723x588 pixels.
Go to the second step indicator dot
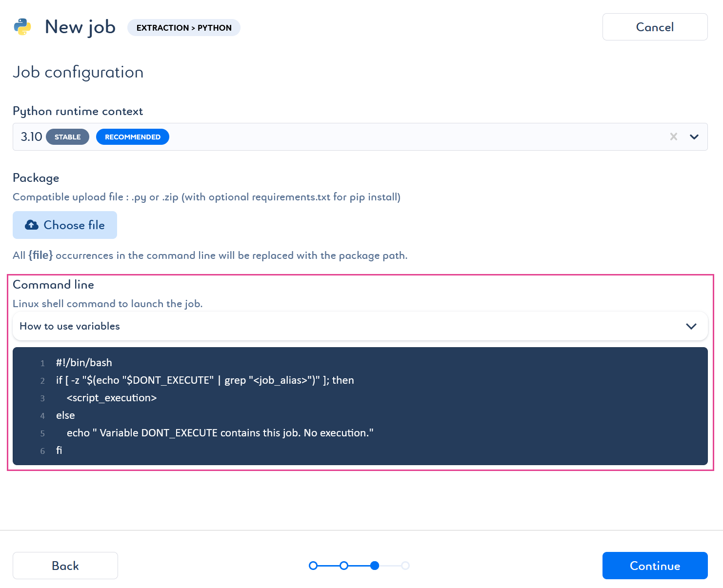click(x=344, y=566)
